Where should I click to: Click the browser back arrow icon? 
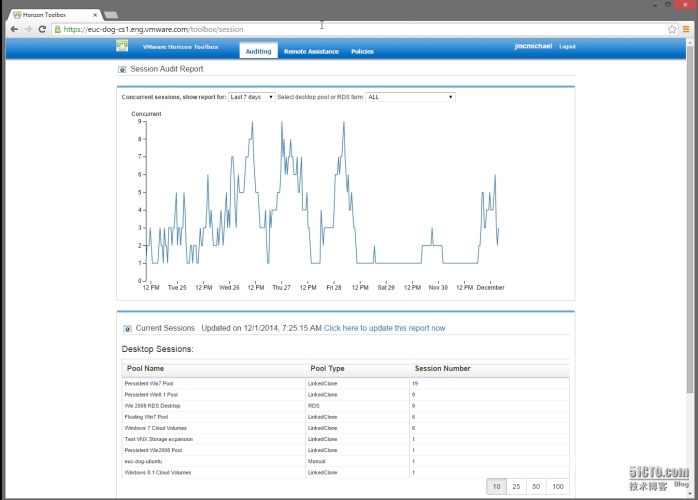click(14, 29)
